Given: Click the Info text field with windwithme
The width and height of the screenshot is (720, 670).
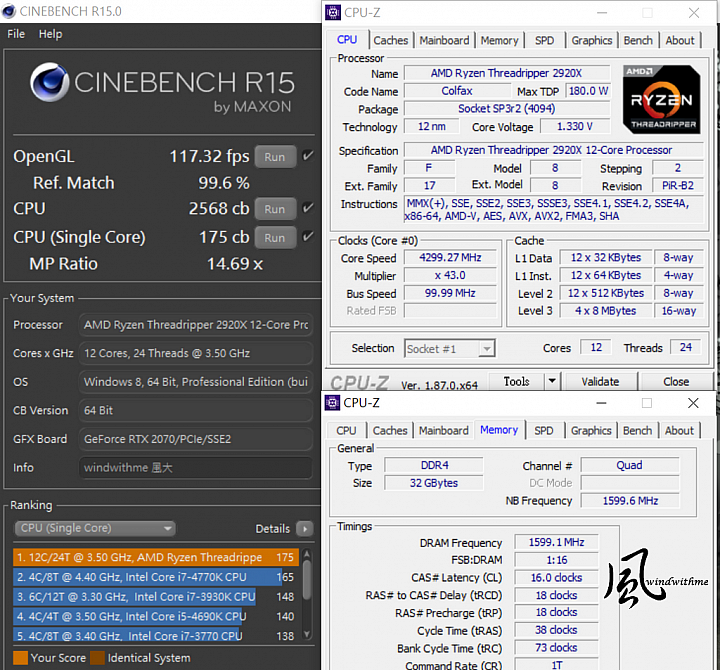Looking at the screenshot, I should 196,468.
